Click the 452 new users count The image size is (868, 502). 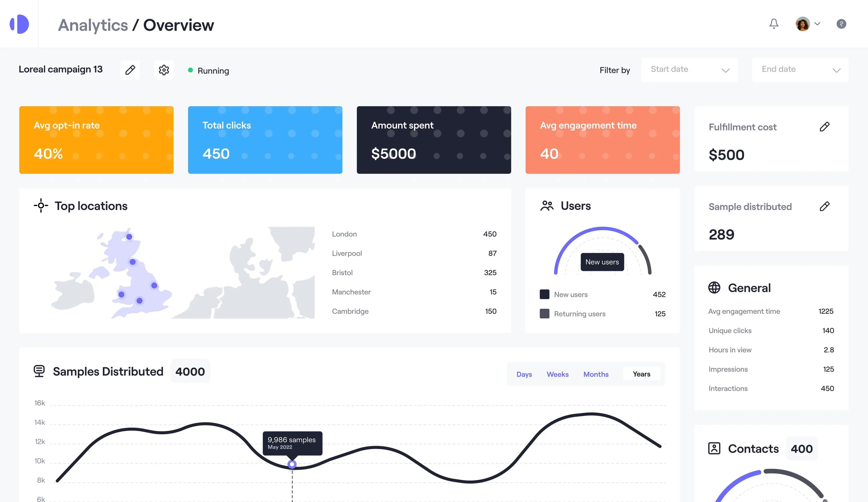coord(659,295)
